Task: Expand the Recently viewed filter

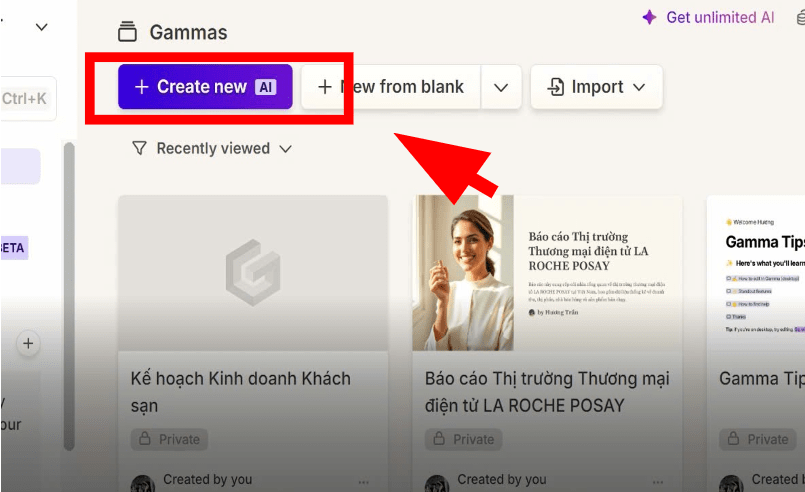Action: (x=212, y=148)
